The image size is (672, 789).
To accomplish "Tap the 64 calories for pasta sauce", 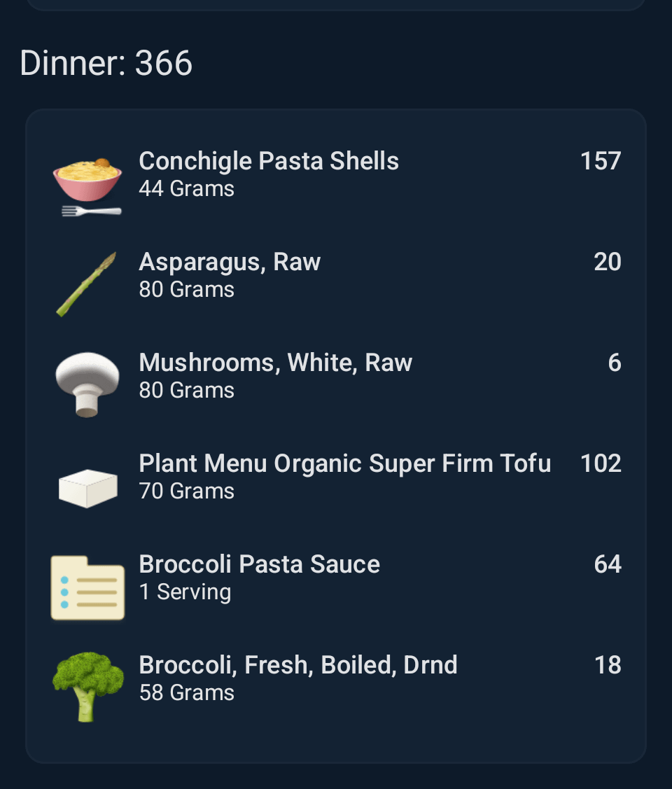I will point(608,564).
